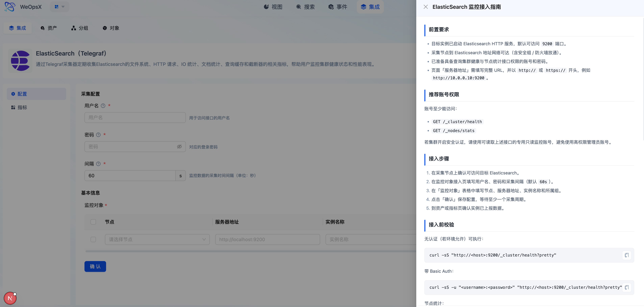Expand the app switcher dropdown near WeOpsX
The image size is (644, 307).
[x=59, y=7]
